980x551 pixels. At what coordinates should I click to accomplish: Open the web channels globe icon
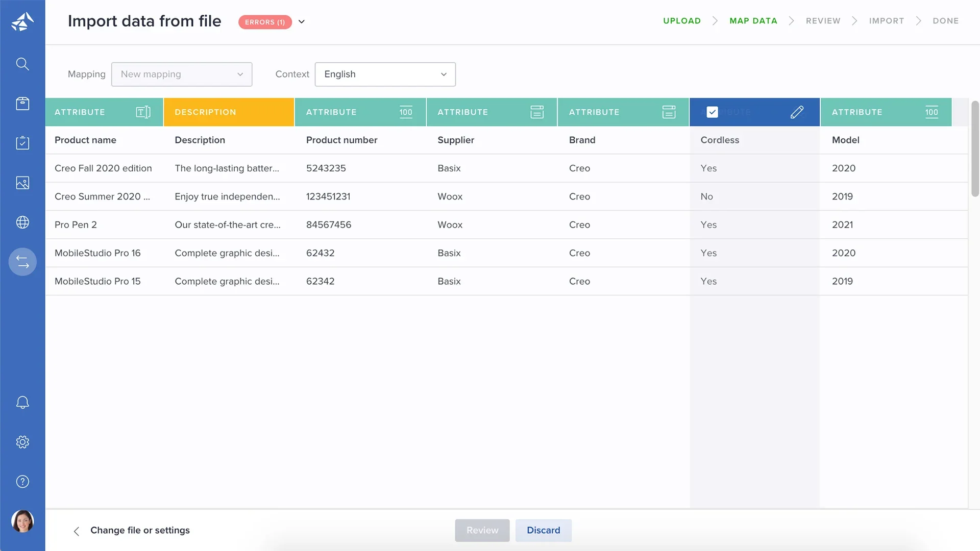point(22,222)
